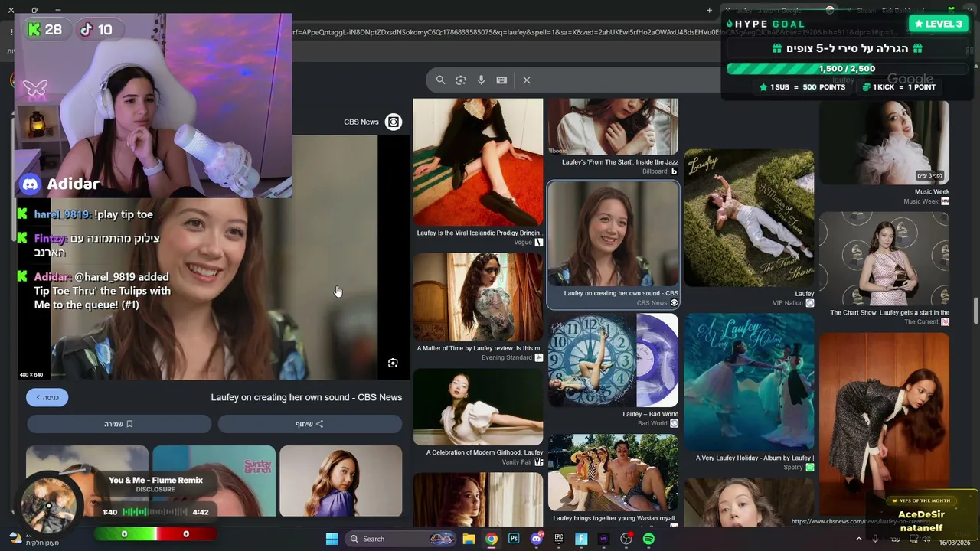
Task: Open the on-screen keyboard input tool
Action: (501, 80)
